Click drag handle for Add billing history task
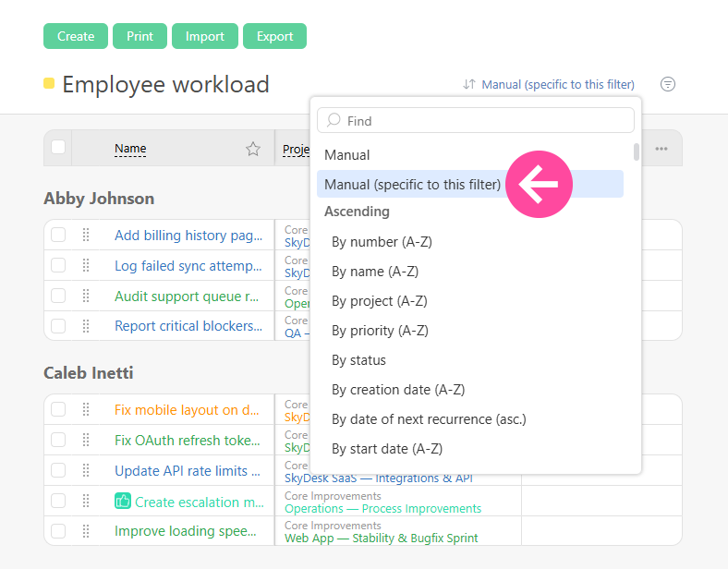This screenshot has width=728, height=569. (x=86, y=236)
